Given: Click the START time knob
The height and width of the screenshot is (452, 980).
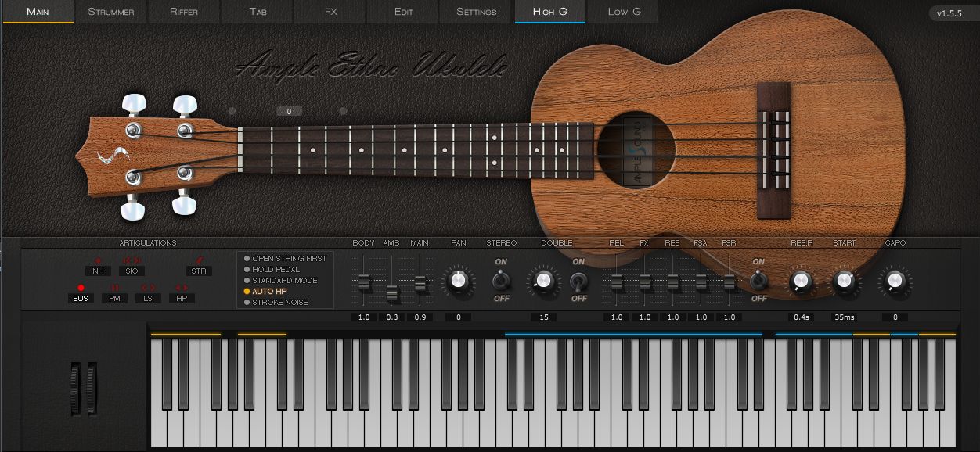Looking at the screenshot, I should (x=844, y=280).
